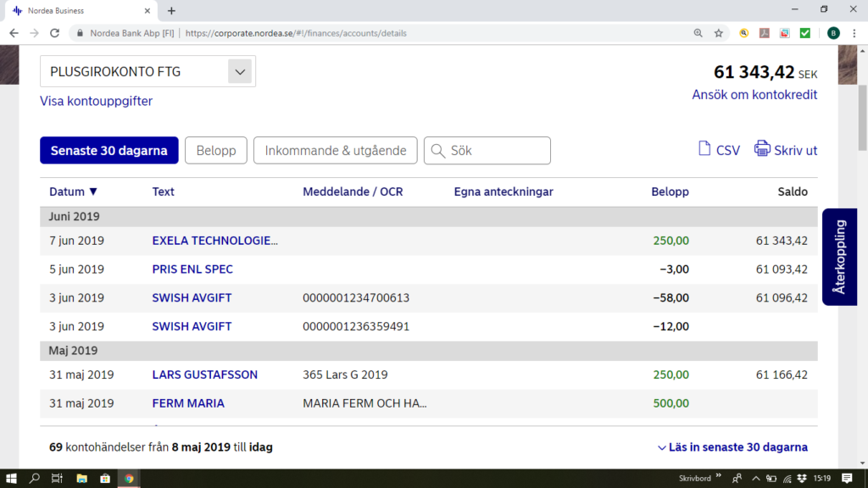Click the page vertical scrollbar thumb
The height and width of the screenshot is (488, 868).
[x=862, y=117]
